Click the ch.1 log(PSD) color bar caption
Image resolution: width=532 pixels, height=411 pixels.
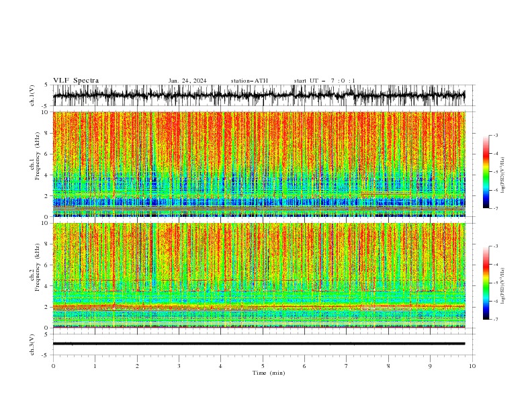click(503, 175)
